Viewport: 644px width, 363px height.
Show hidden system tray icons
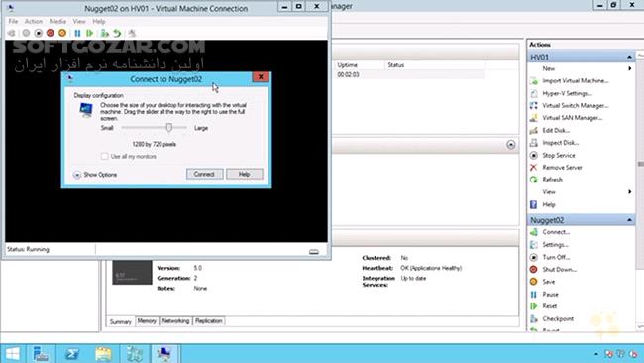coord(596,354)
